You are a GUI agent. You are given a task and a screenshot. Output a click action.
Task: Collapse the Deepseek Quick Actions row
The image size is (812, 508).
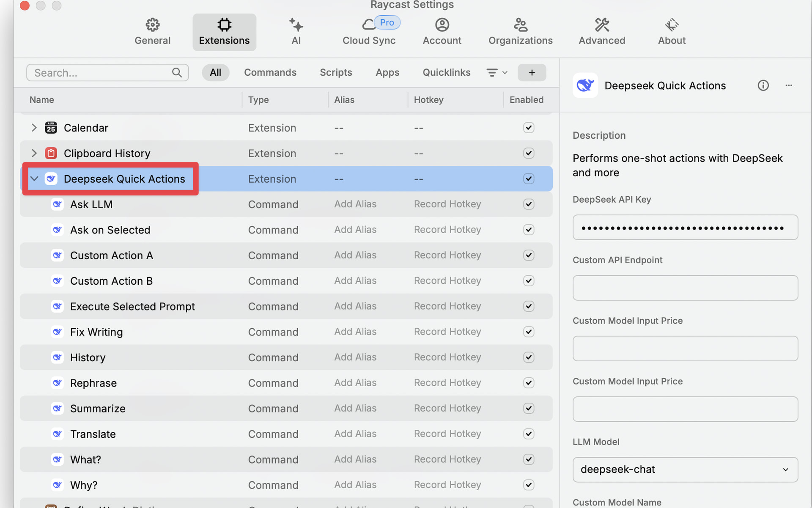[x=34, y=178]
